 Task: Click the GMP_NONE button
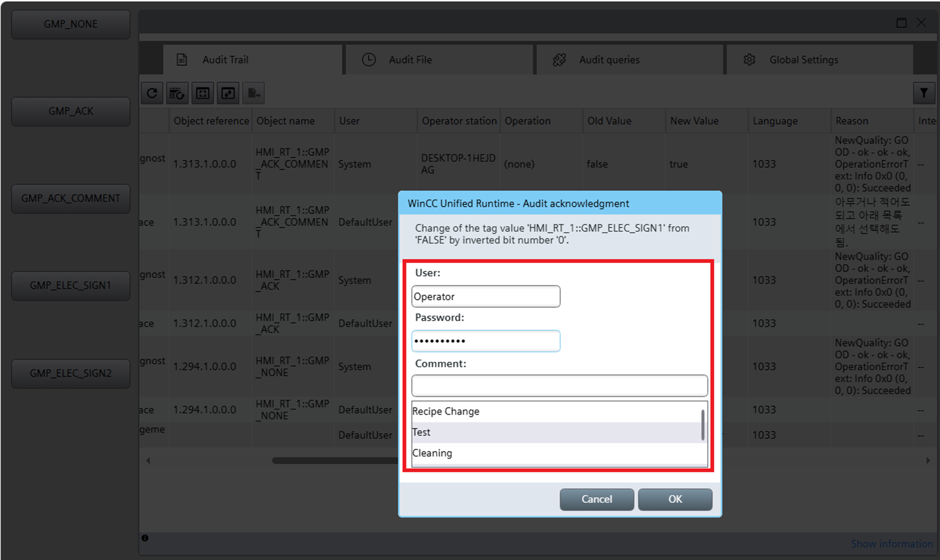[71, 24]
